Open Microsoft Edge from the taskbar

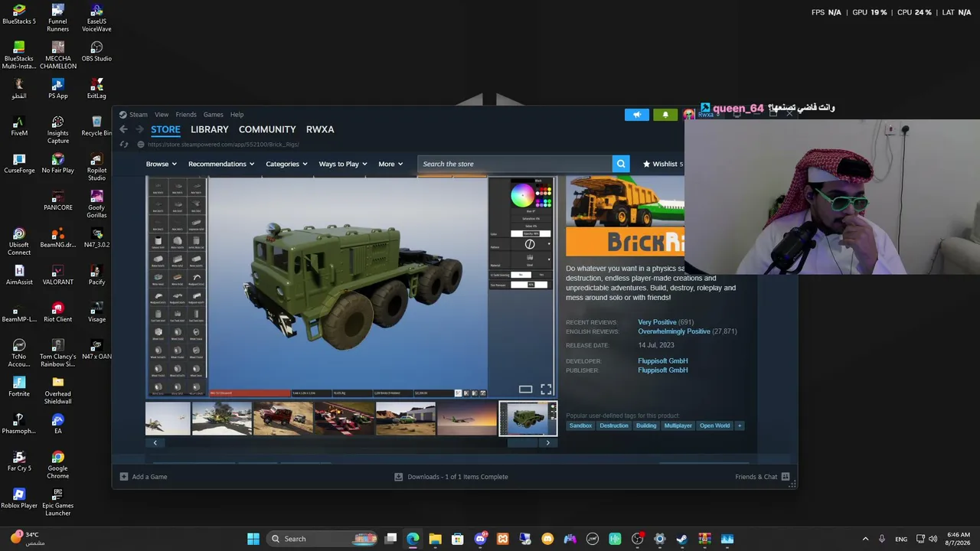[x=413, y=539]
